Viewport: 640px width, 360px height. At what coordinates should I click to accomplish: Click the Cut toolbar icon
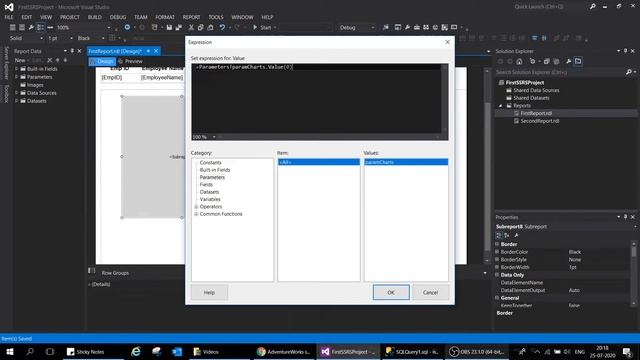coord(191,27)
